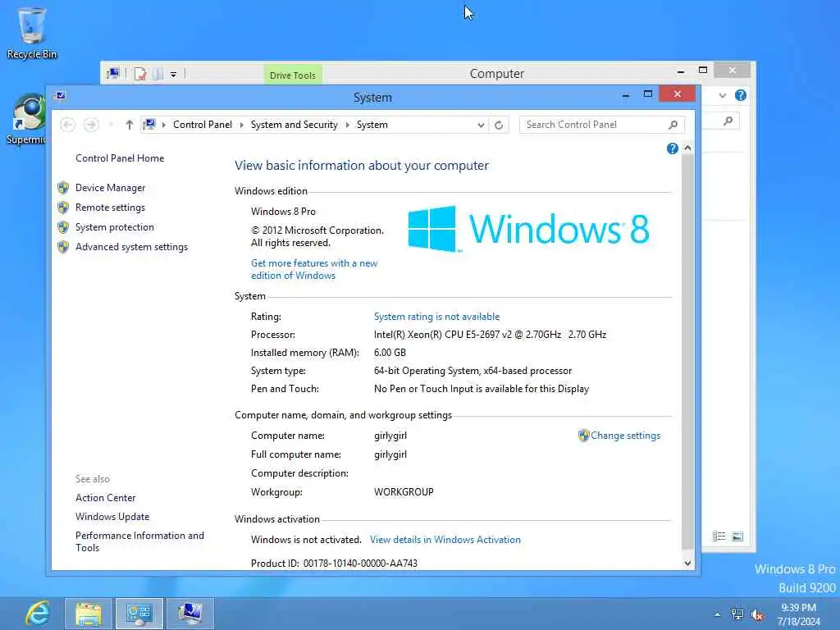
Task: Click the new folder icon in Computer window
Action: click(157, 74)
